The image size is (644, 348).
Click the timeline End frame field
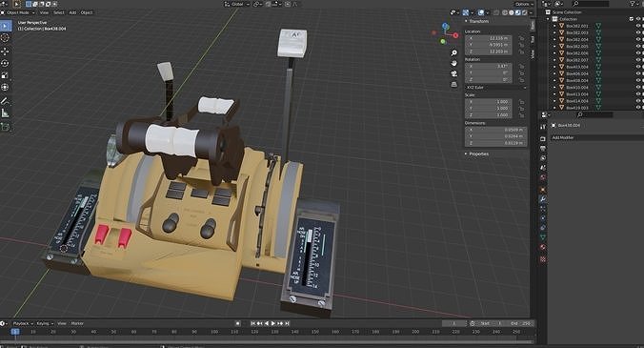(520, 323)
